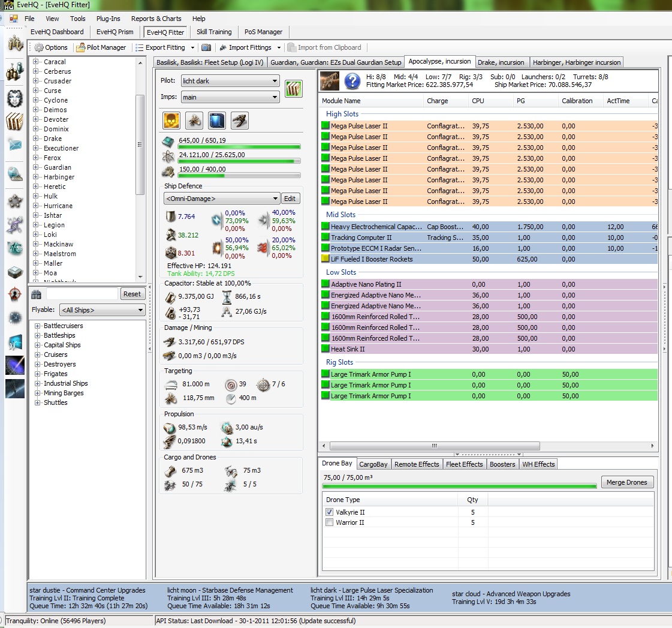Click the gold pilots group sidebar icon
672x628 pixels.
coord(15,43)
